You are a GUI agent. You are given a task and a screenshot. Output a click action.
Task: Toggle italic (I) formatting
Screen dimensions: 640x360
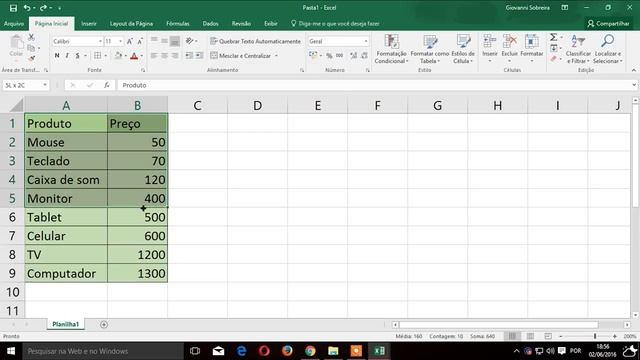tap(67, 56)
